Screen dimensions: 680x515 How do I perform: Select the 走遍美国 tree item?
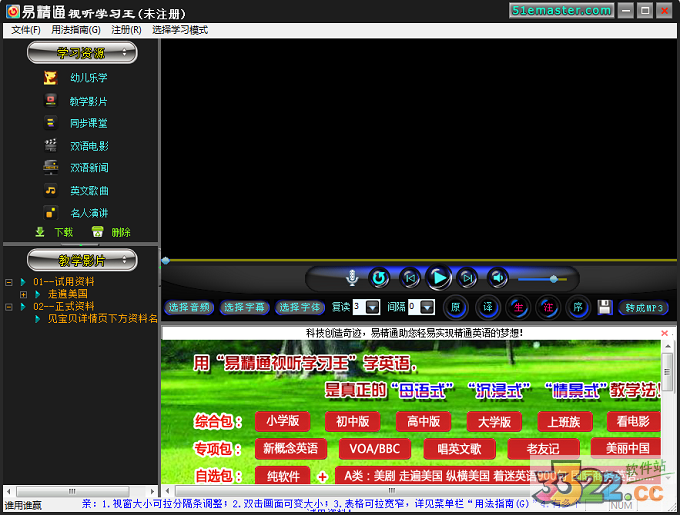[x=68, y=294]
